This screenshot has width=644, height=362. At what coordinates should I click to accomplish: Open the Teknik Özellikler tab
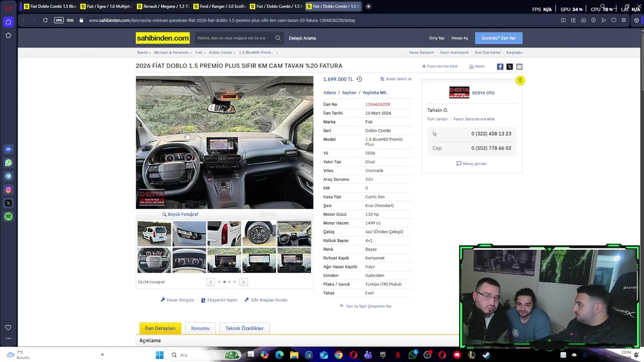[x=245, y=328]
